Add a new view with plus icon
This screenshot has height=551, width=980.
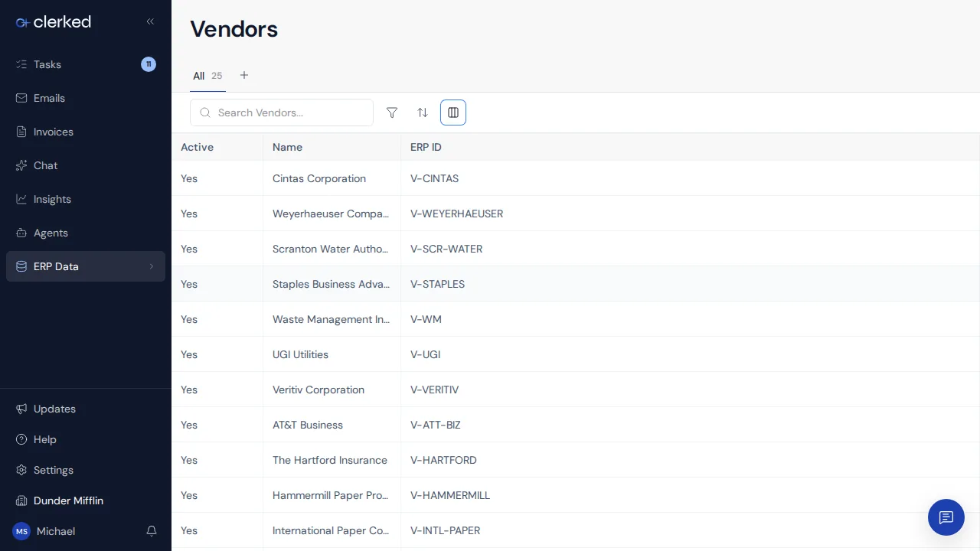coord(244,75)
